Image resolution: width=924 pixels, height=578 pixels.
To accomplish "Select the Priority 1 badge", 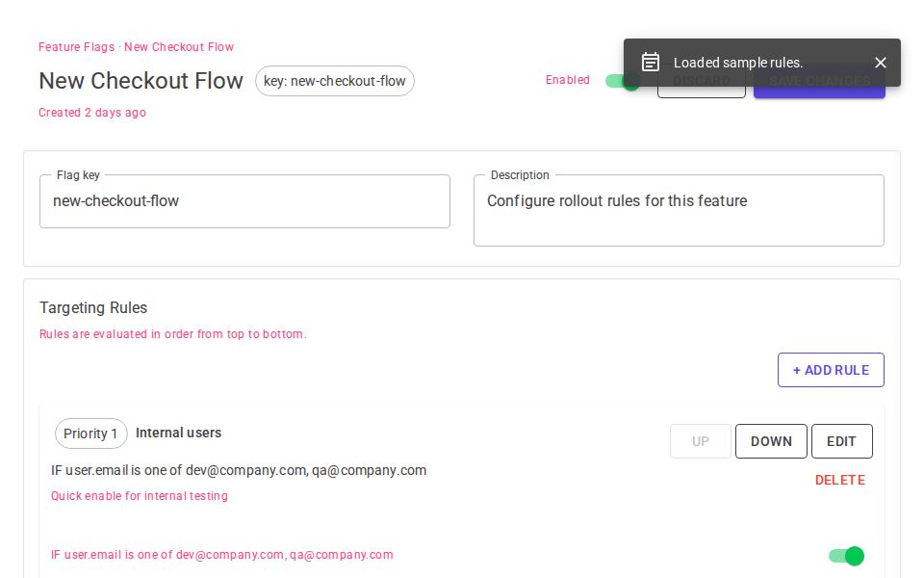I will tap(90, 433).
